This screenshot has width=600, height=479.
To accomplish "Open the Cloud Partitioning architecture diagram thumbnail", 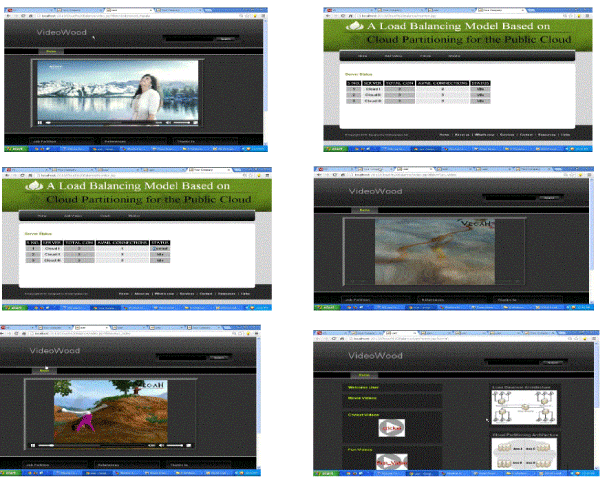I will pos(522,453).
